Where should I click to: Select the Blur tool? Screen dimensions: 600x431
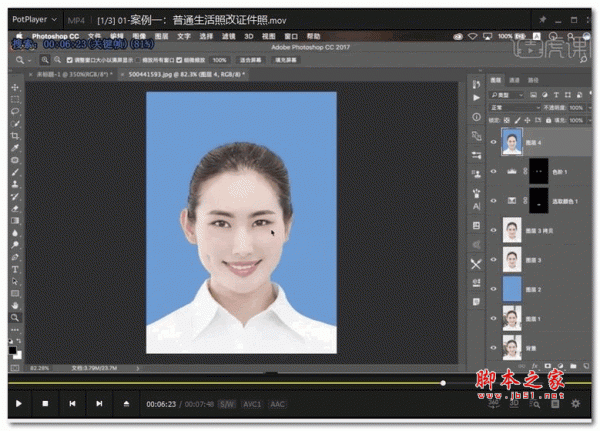[15, 233]
